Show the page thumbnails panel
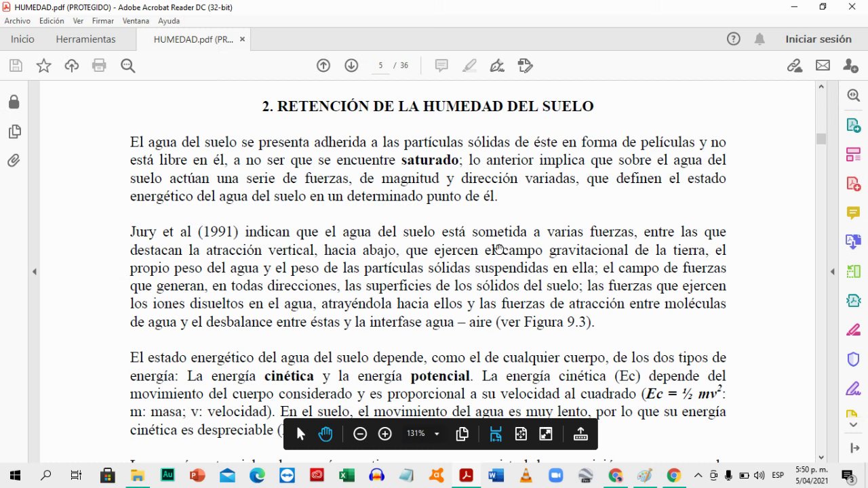Image resolution: width=868 pixels, height=488 pixels. coord(14,131)
